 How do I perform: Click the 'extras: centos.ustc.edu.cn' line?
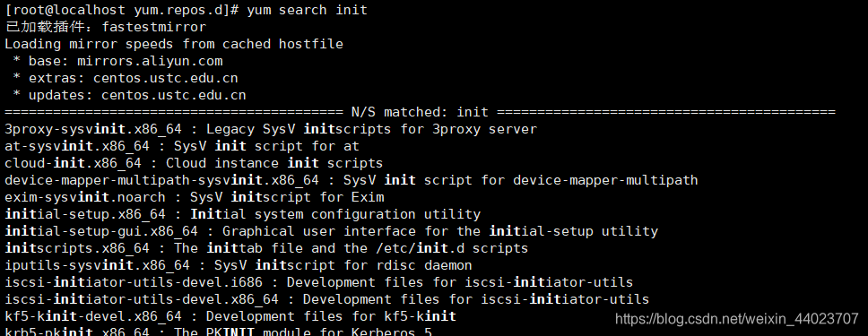pyautogui.click(x=126, y=78)
